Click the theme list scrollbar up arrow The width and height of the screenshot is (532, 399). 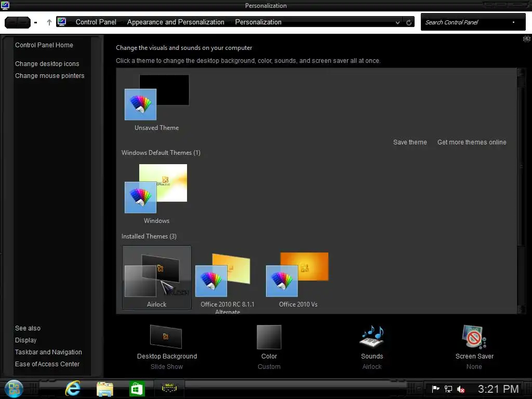point(521,73)
